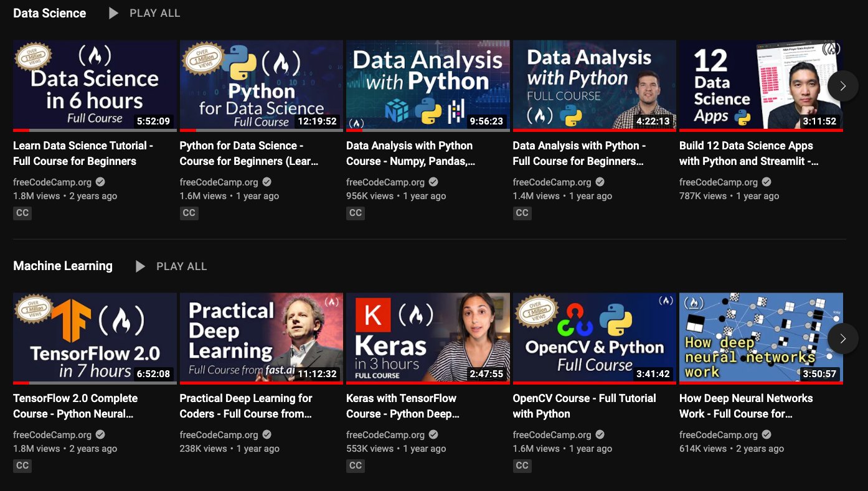Viewport: 868px width, 491px height.
Task: Click watch progress bar on Data Science in 6 hours
Action: tap(95, 130)
